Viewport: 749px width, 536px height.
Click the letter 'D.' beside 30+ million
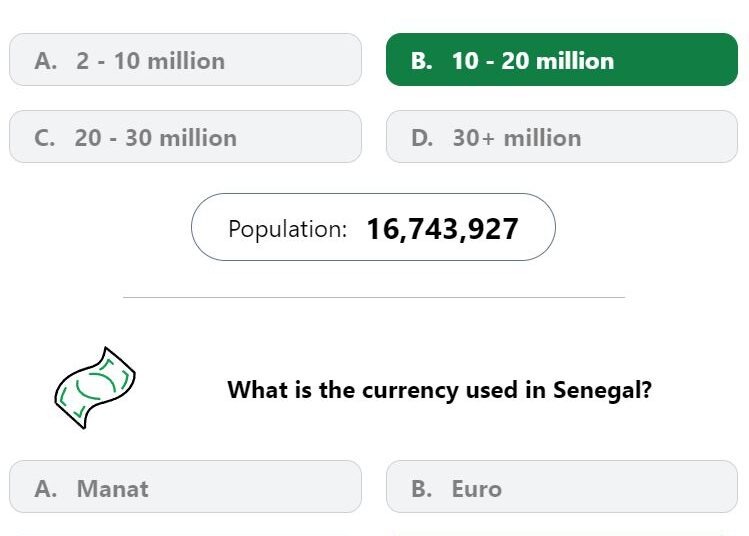click(x=422, y=138)
